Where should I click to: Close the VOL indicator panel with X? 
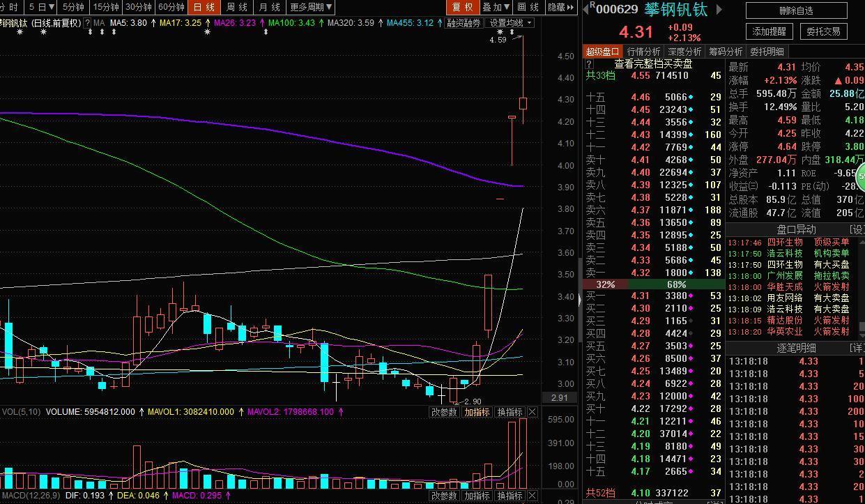click(x=533, y=412)
